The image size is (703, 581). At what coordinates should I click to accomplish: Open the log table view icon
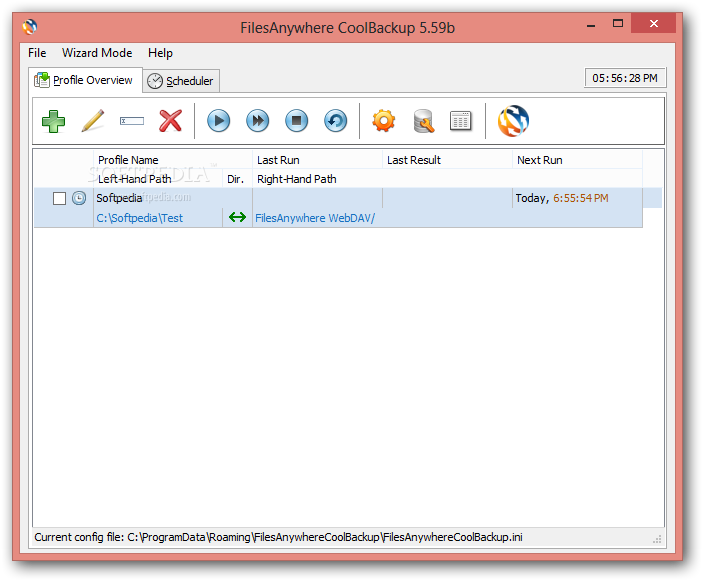(461, 121)
